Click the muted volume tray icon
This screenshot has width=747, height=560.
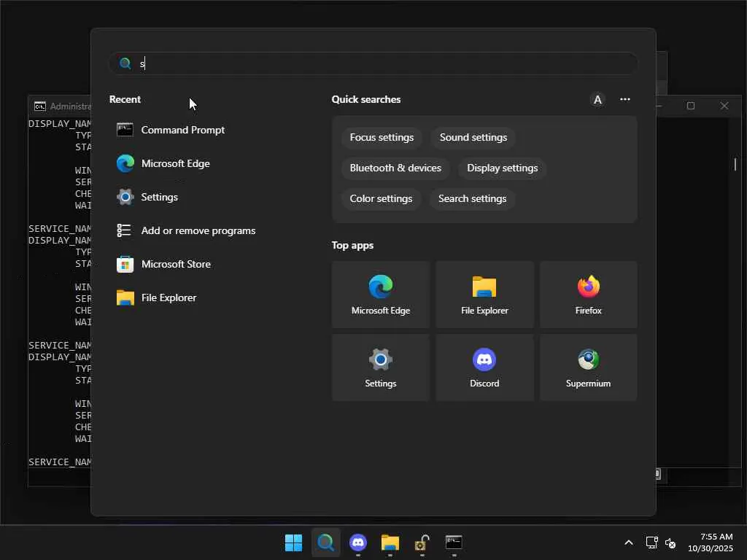click(x=670, y=542)
